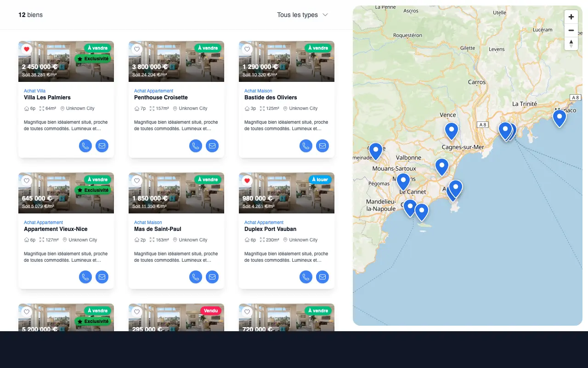The image size is (588, 368).
Task: Click the Vendu badge on 295 000 € listing
Action: pos(211,311)
